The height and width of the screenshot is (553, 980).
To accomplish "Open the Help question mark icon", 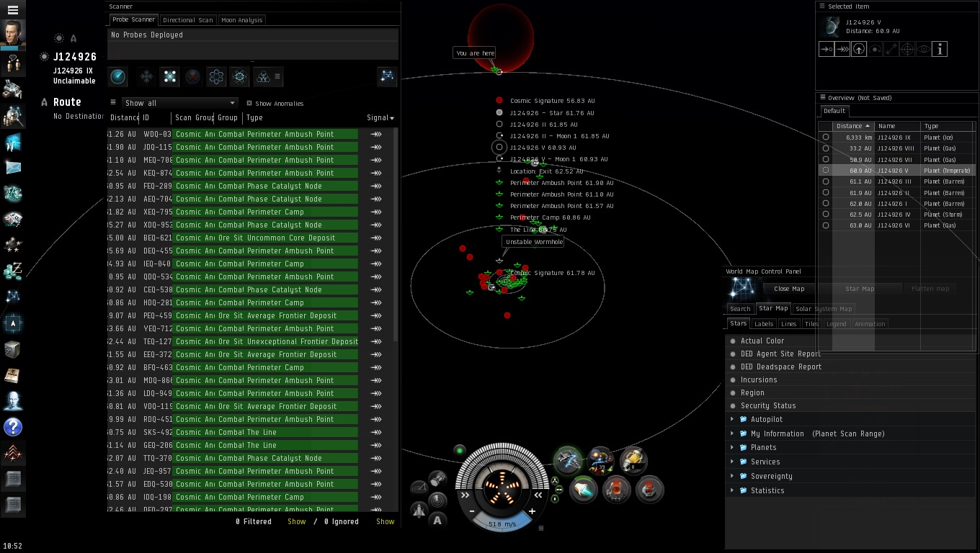I will (x=12, y=427).
